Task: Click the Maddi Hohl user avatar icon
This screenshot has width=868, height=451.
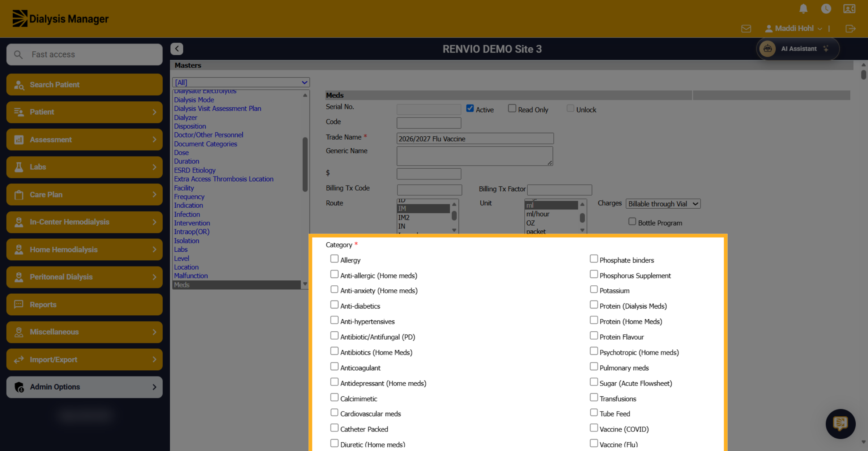Action: tap(769, 29)
